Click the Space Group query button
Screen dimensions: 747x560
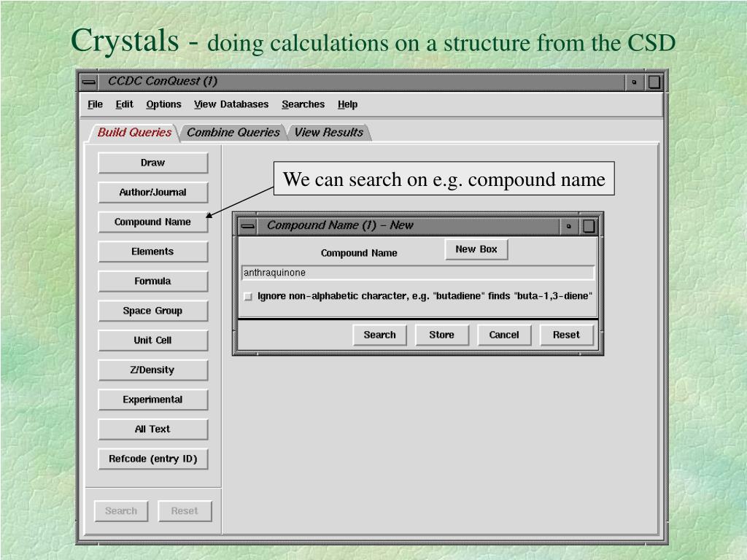coord(153,311)
